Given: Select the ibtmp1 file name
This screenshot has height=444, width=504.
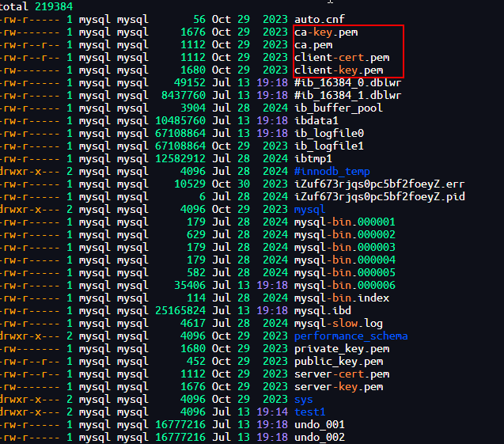Looking at the screenshot, I should pos(313,159).
